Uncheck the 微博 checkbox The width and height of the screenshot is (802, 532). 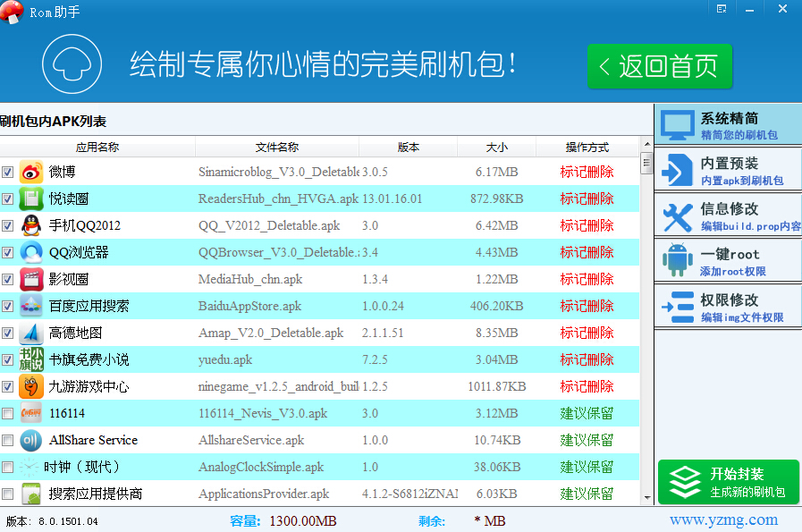point(8,172)
